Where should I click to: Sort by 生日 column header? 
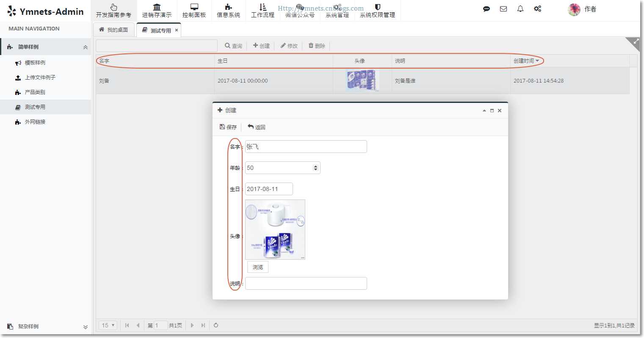(274, 61)
